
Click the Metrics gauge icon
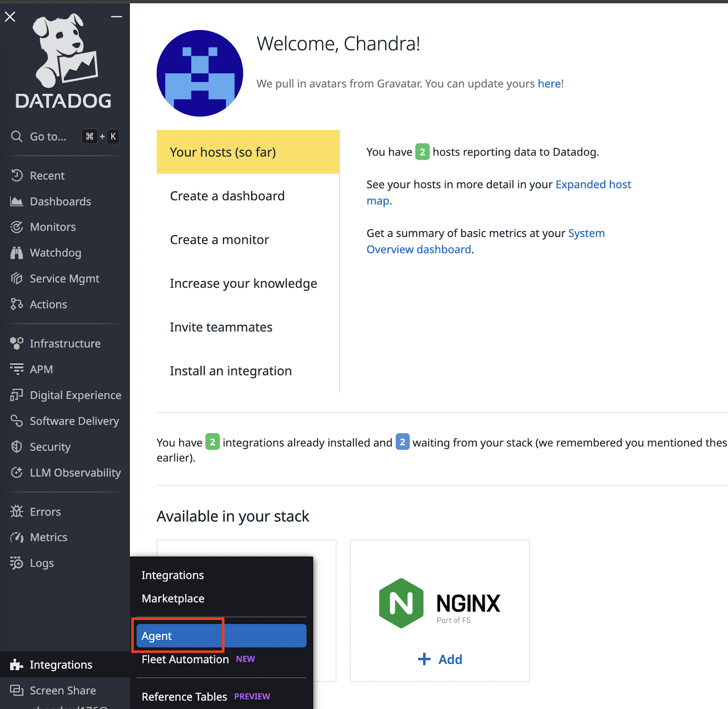click(x=17, y=537)
